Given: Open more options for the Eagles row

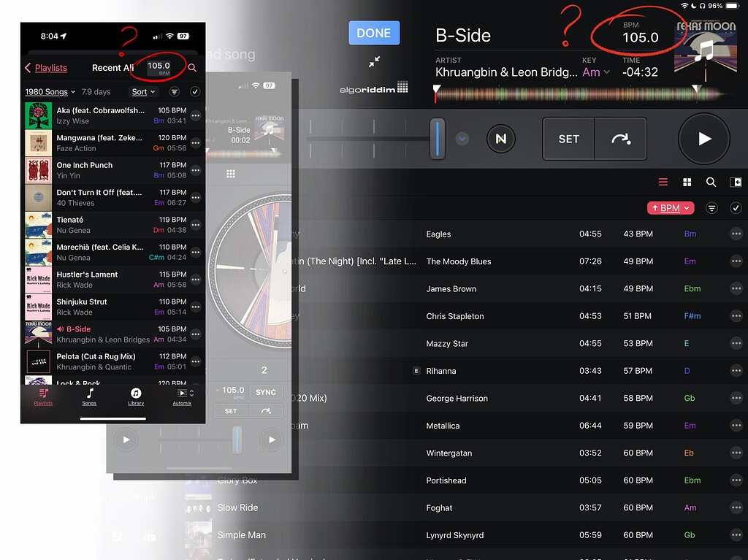Looking at the screenshot, I should [736, 234].
